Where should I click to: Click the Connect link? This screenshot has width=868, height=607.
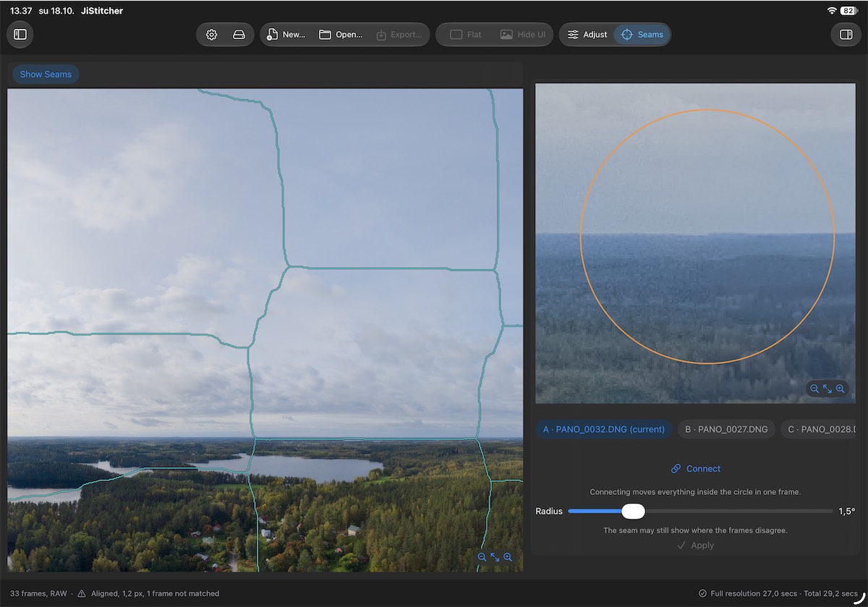(x=696, y=469)
